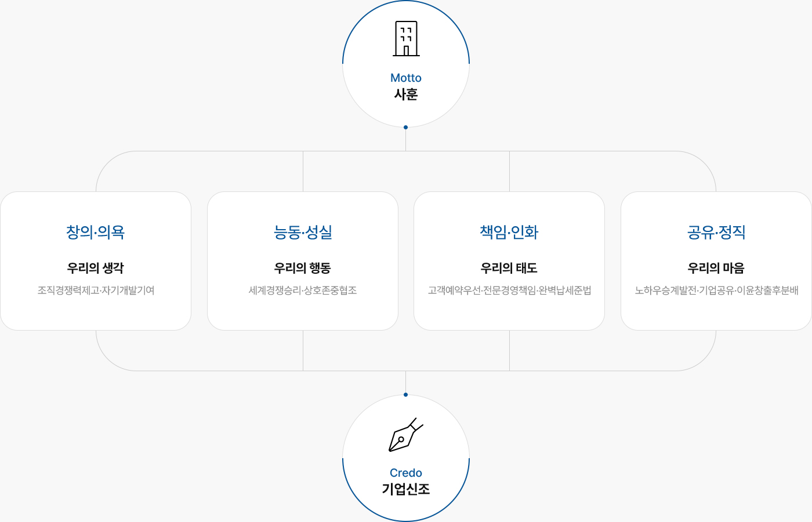The height and width of the screenshot is (522, 812).
Task: Click the '고객예약우선·전문경영책임·완벽납세준법' description
Action: [x=509, y=290]
